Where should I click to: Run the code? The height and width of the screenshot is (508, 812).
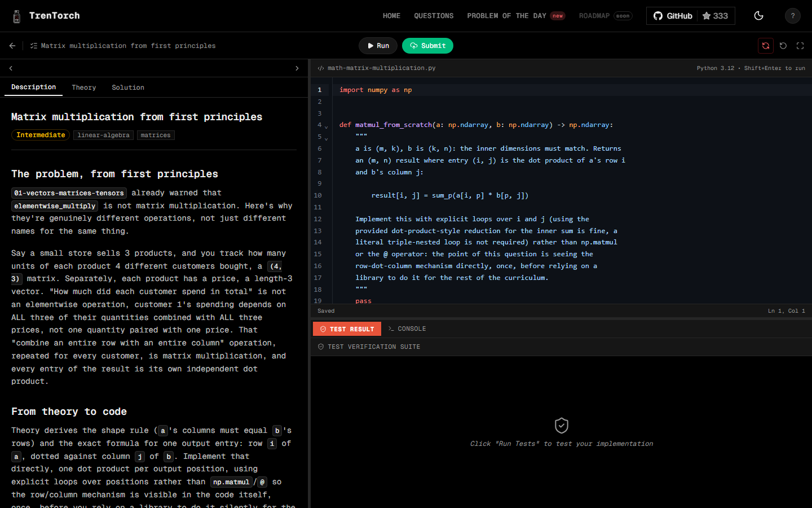pyautogui.click(x=378, y=46)
